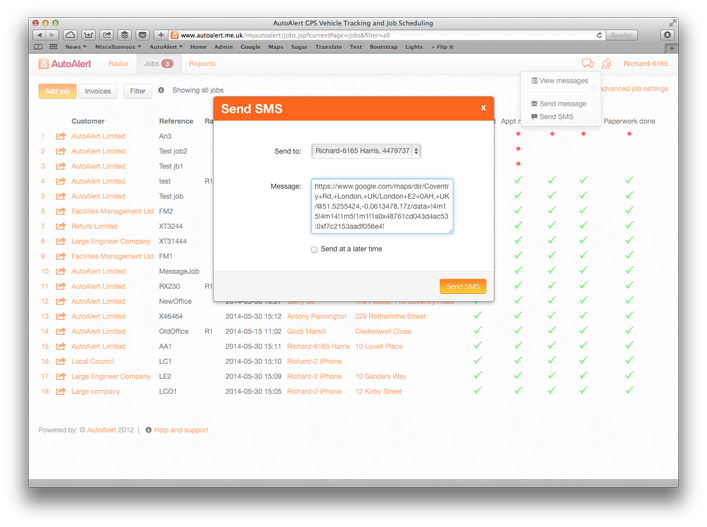Click the share icon on job row 13
Viewport: 707px width, 527px height.
point(60,316)
